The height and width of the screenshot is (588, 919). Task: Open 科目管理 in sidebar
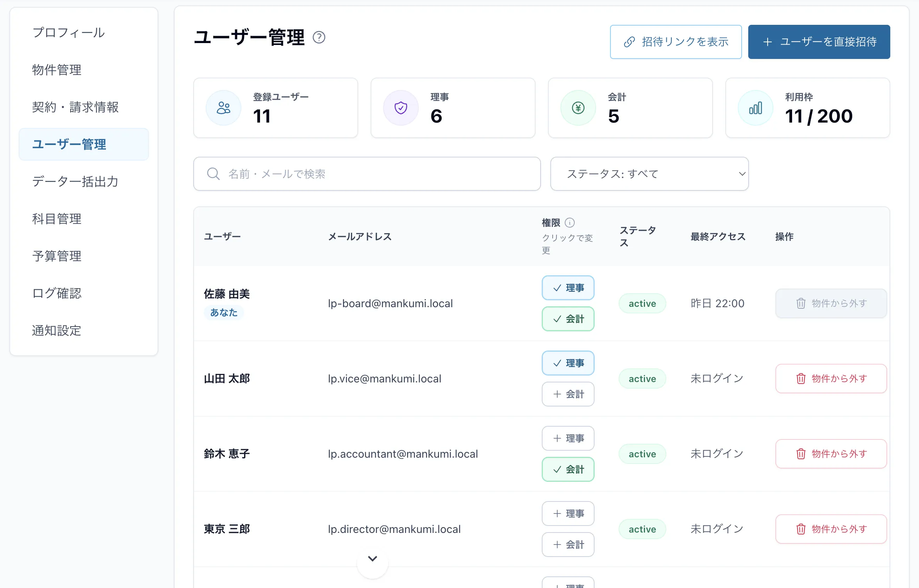pyautogui.click(x=84, y=219)
